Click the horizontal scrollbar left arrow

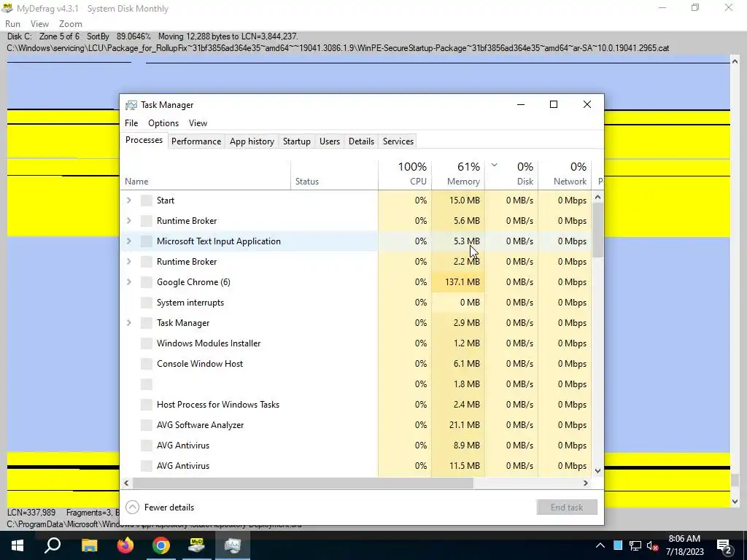click(126, 483)
